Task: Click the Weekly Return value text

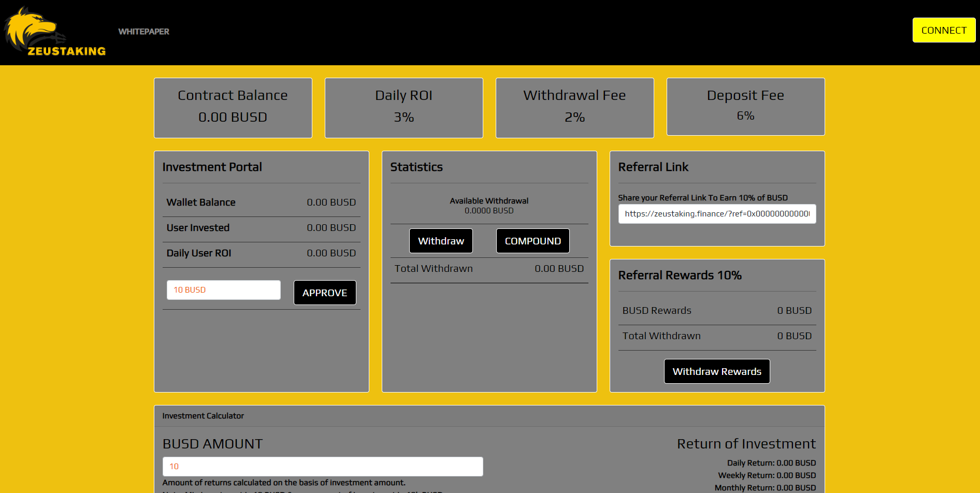Action: (767, 475)
